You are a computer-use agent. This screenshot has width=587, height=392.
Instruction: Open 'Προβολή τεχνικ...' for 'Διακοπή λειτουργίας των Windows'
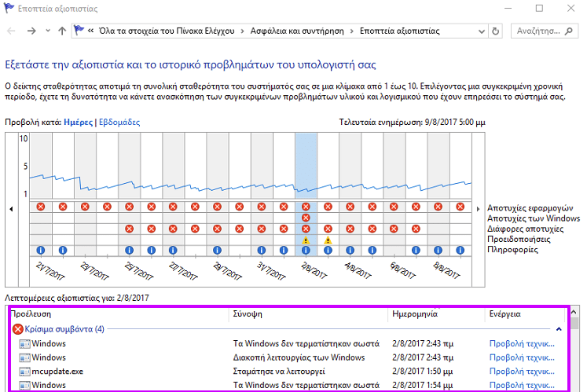pos(522,357)
